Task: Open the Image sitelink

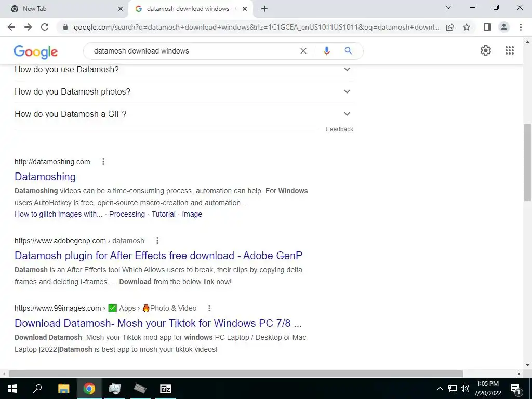Action: [x=192, y=214]
